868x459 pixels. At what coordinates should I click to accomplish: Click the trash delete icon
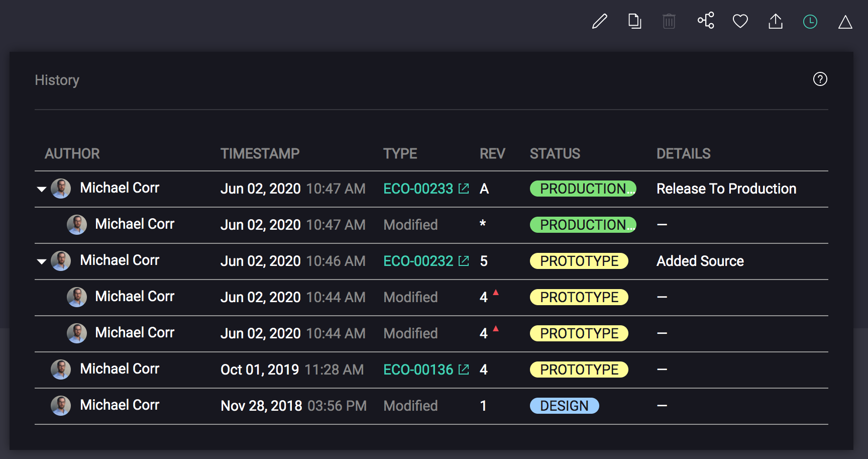pyautogui.click(x=669, y=22)
